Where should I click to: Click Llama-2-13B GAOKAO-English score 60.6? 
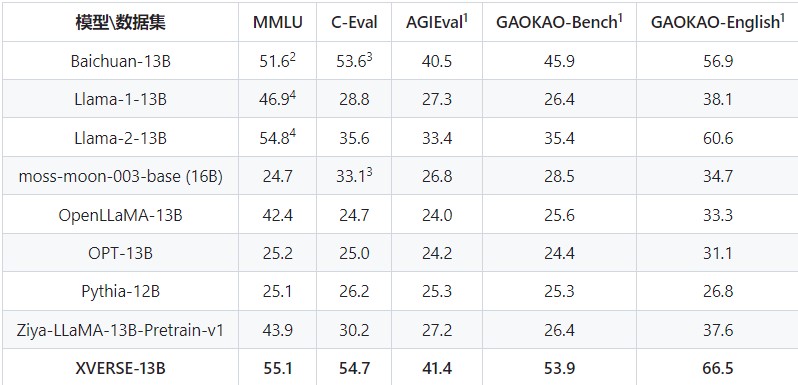[x=718, y=138]
